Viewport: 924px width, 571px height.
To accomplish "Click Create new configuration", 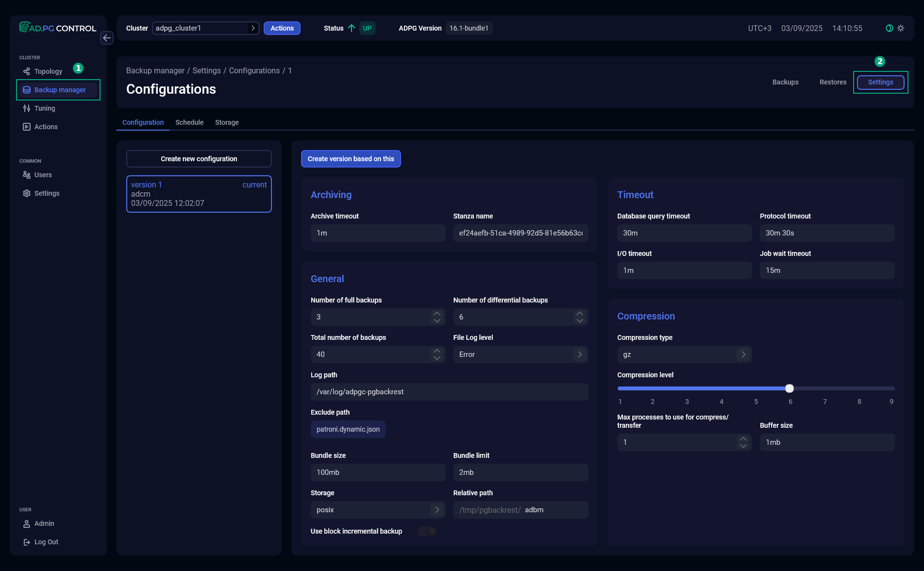I will pos(199,159).
